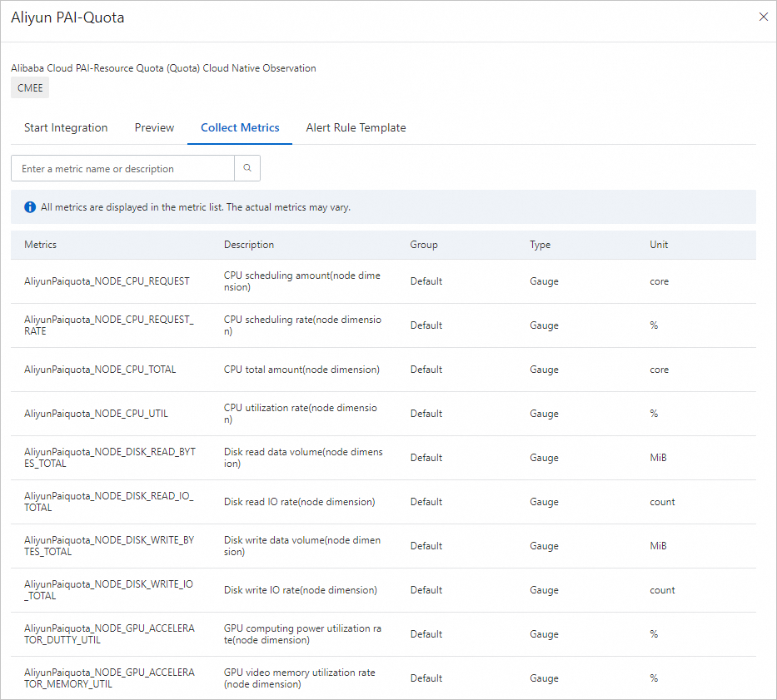Open the Start Integration tab
777x700 pixels.
pos(66,128)
